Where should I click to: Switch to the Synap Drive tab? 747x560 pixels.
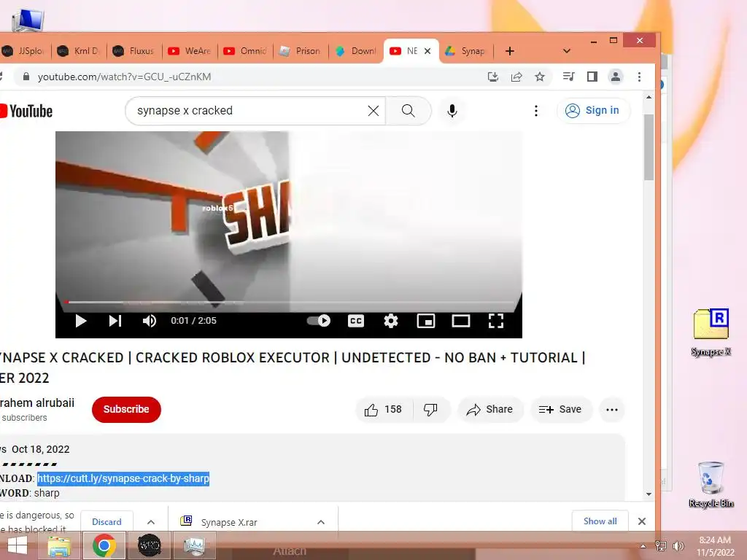(466, 51)
